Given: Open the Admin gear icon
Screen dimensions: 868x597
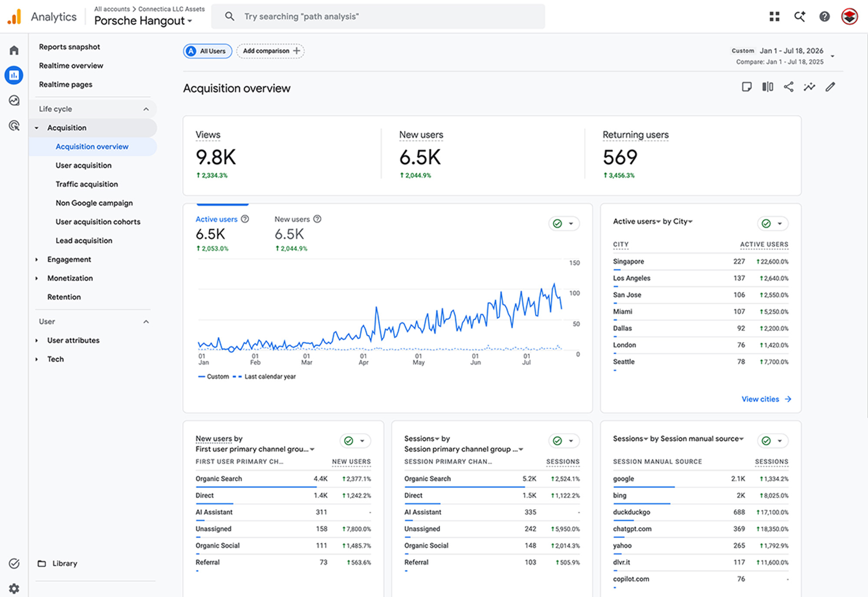Looking at the screenshot, I should click(x=14, y=588).
